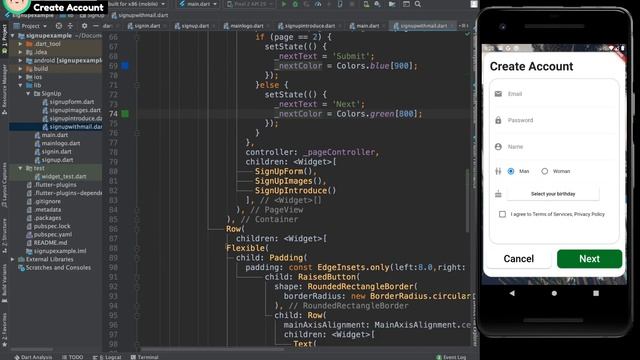This screenshot has width=640, height=360.
Task: Click the blue color swatch at line 69
Action: tap(125, 66)
